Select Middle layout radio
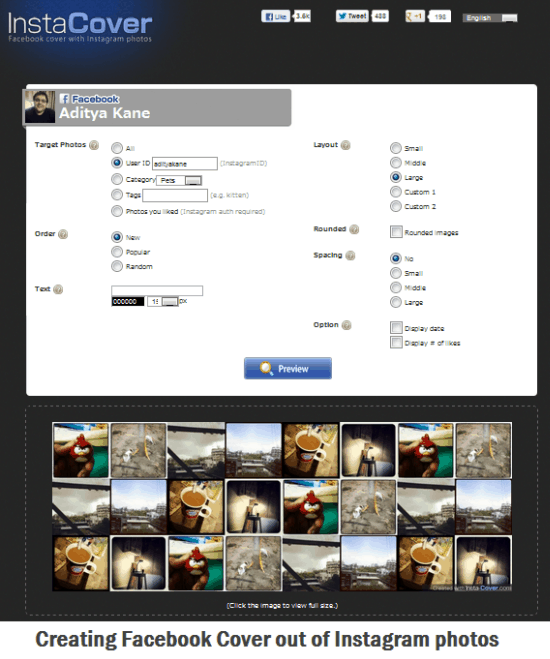 [x=395, y=163]
